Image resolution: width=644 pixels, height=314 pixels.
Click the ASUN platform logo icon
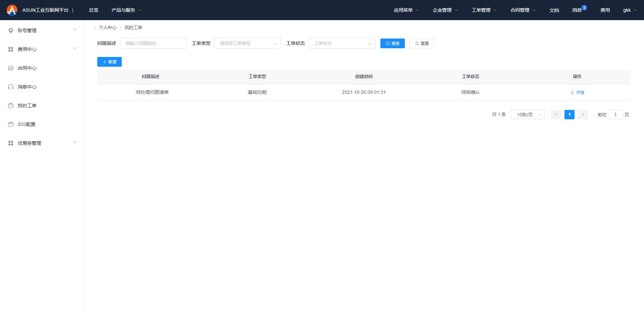pos(12,10)
